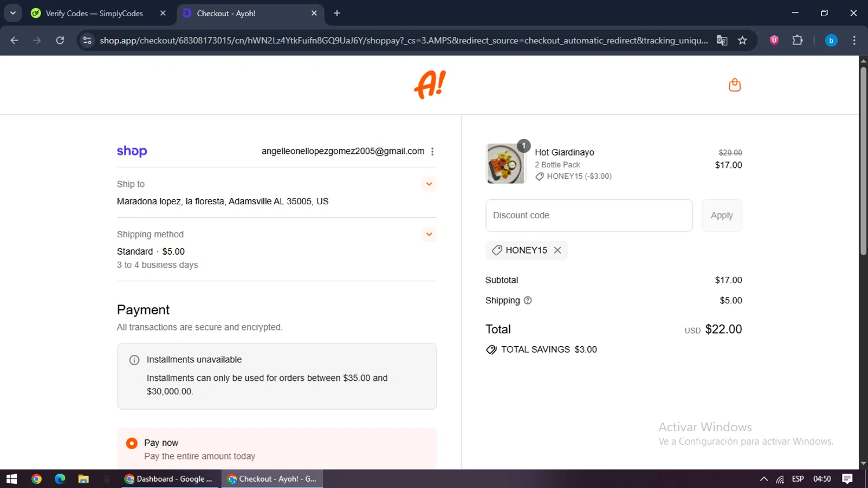Click the Standard · $5.00 shipping text
868x488 pixels.
[150, 252]
